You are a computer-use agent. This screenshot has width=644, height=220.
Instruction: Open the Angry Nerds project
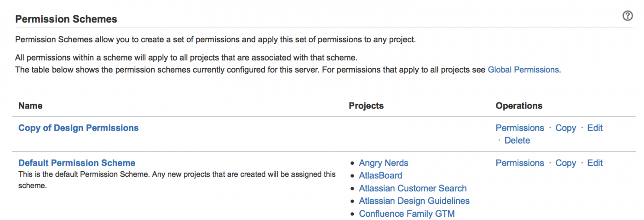pos(383,163)
